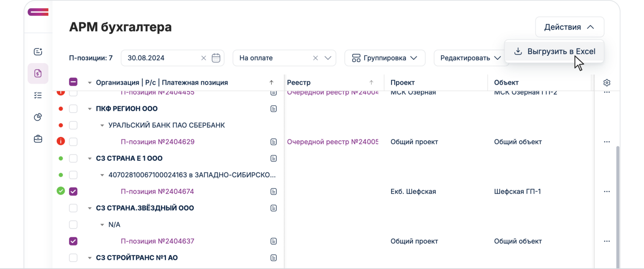Open the briefcase icon in the sidebar
Screen dimensions: 644x269
pyautogui.click(x=38, y=139)
